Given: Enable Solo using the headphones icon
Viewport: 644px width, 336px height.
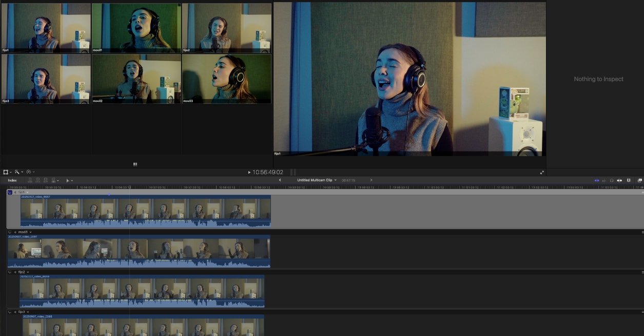Looking at the screenshot, I should tap(612, 180).
